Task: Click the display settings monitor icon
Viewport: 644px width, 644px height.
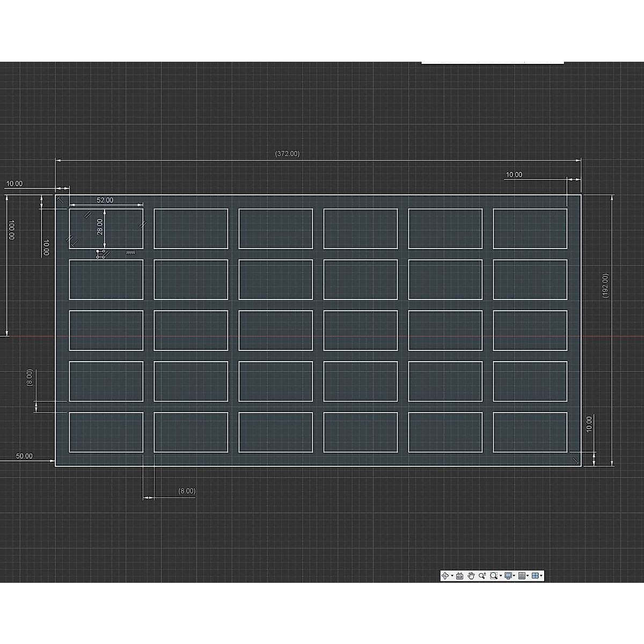Action: [508, 575]
